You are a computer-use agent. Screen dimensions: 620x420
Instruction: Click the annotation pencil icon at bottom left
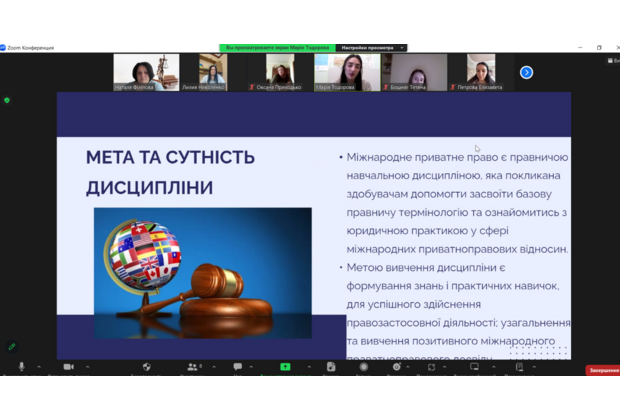(x=12, y=346)
